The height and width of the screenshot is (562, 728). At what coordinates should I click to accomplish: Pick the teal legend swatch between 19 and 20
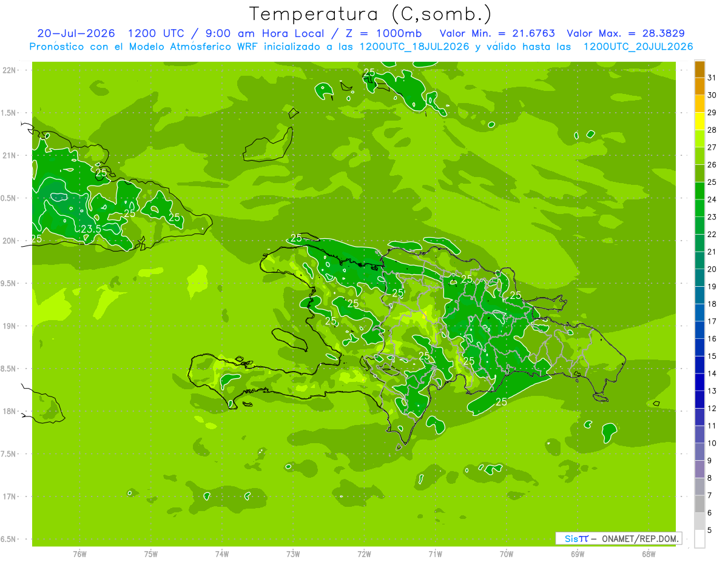pos(699,278)
